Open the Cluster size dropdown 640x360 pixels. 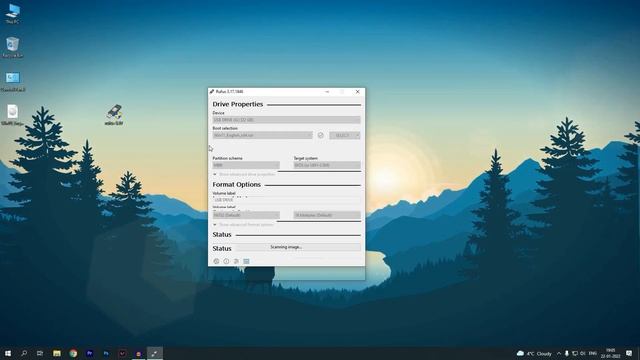(327, 215)
